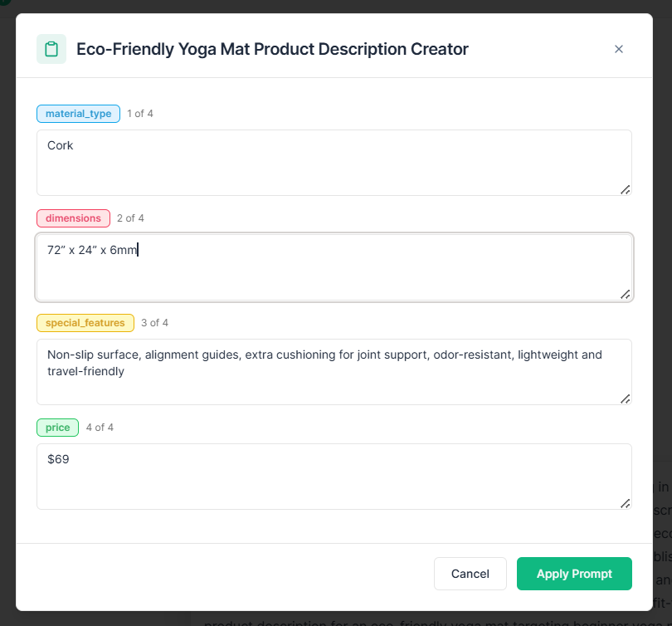The width and height of the screenshot is (672, 626).
Task: Click the price variable tag
Action: tap(57, 428)
